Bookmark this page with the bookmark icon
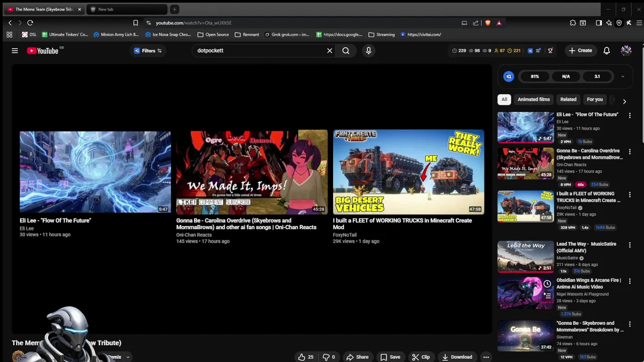644x362 pixels. point(135,23)
